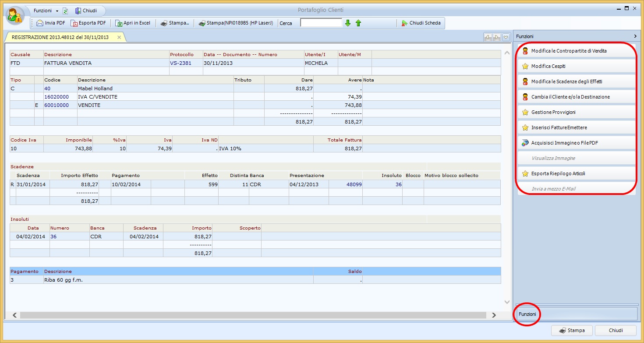Click the Esporta PDF icon
644x343 pixels.
74,23
